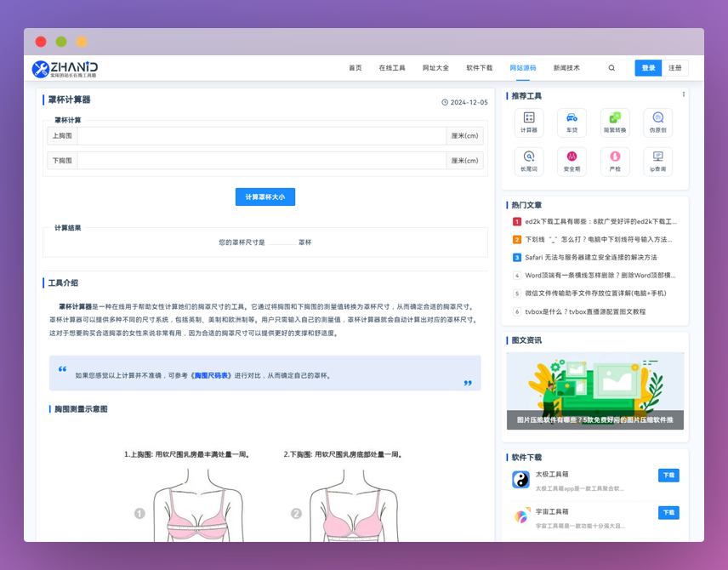
Task: Open the 胸围尺码表 link
Action: (211, 375)
